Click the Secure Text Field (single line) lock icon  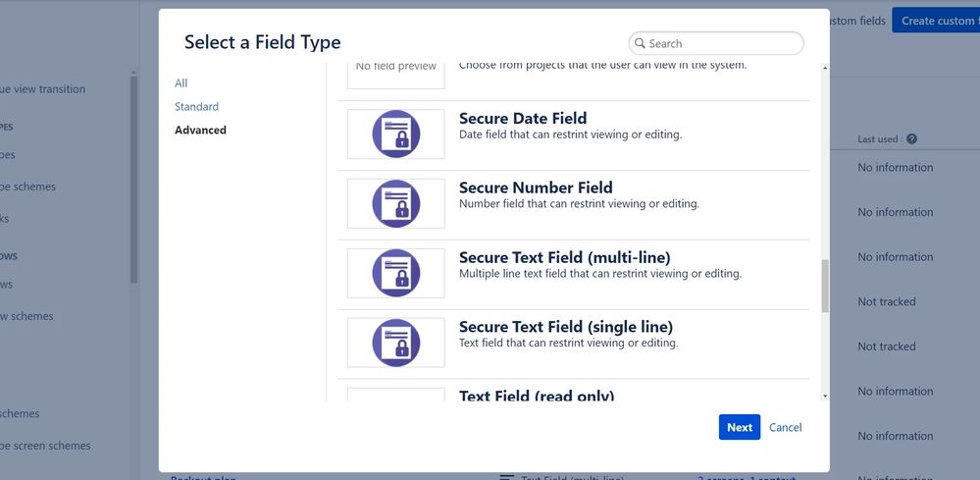[395, 343]
